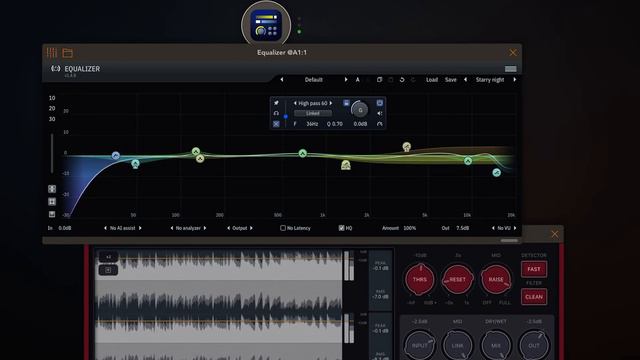Click the INPUT knob
The width and height of the screenshot is (640, 360).
pyautogui.click(x=420, y=345)
